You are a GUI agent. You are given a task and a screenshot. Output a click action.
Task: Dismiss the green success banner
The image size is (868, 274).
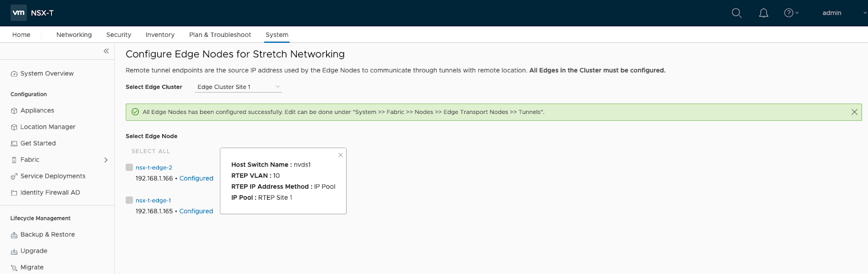point(854,112)
